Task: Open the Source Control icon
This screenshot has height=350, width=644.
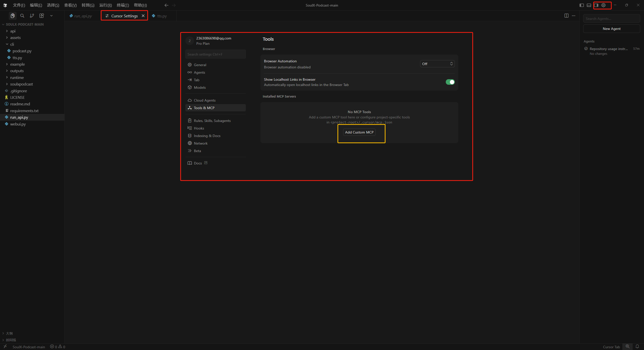Action: 32,16
